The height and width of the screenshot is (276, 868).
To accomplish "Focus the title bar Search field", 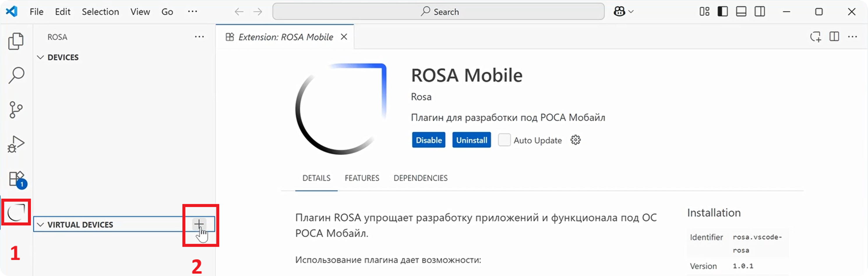I will point(438,12).
